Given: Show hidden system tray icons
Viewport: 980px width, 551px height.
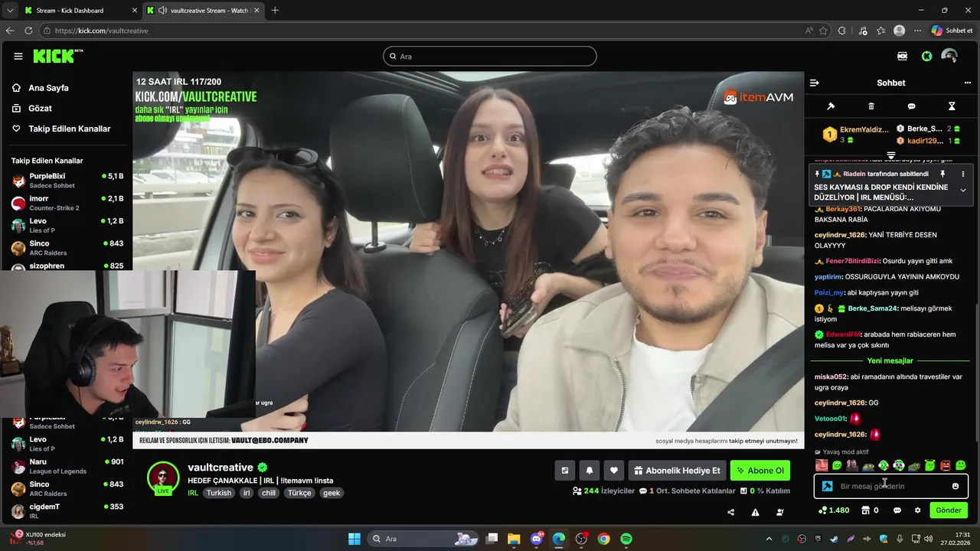Looking at the screenshot, I should click(x=769, y=539).
